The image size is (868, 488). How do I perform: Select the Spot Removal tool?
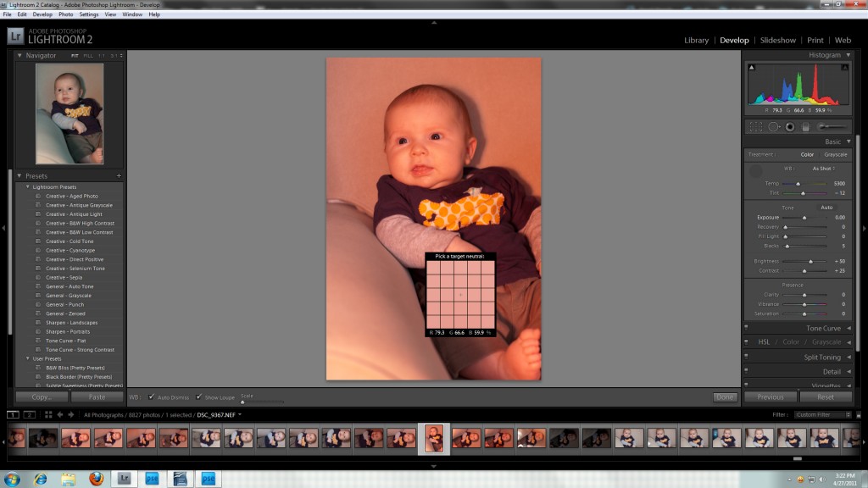point(773,127)
